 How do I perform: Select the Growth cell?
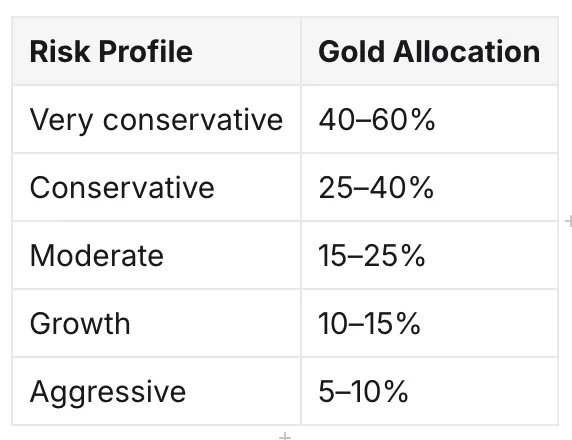pos(156,323)
